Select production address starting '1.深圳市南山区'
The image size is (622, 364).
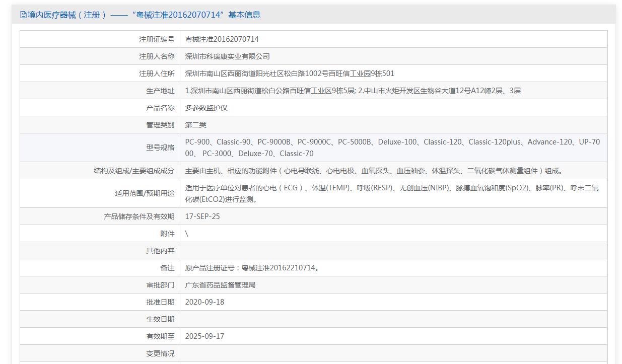click(x=353, y=91)
